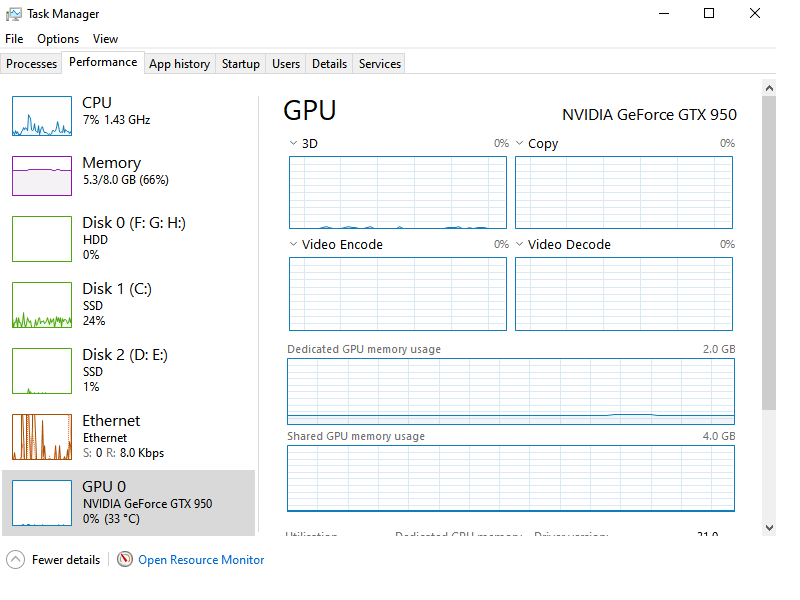This screenshot has width=800, height=600.
Task: Switch to the Processes tab
Action: coord(32,64)
